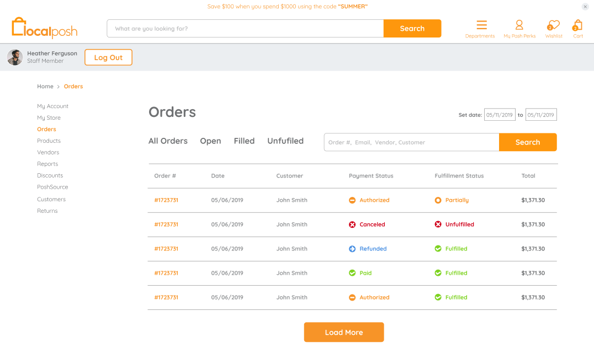This screenshot has width=594, height=364.
Task: Click the Canceled red X icon
Action: tap(352, 224)
